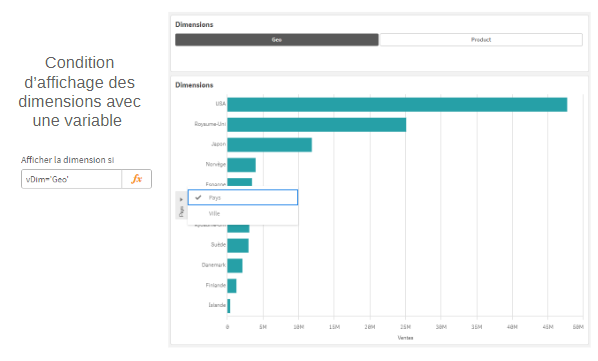Image resolution: width=598 pixels, height=361 pixels.
Task: Choose Ville in the dimension dropdown
Action: [x=243, y=213]
